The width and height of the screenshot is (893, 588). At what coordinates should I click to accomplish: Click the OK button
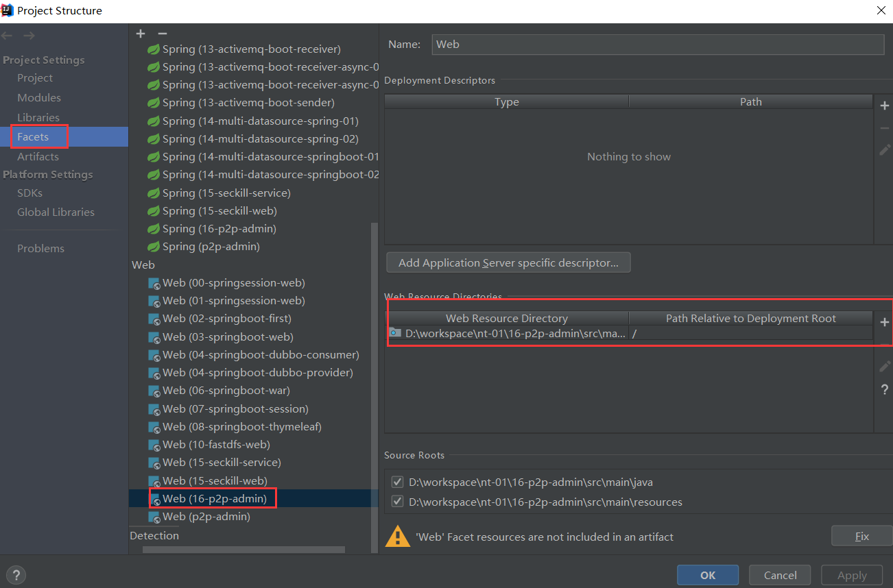[x=708, y=575]
